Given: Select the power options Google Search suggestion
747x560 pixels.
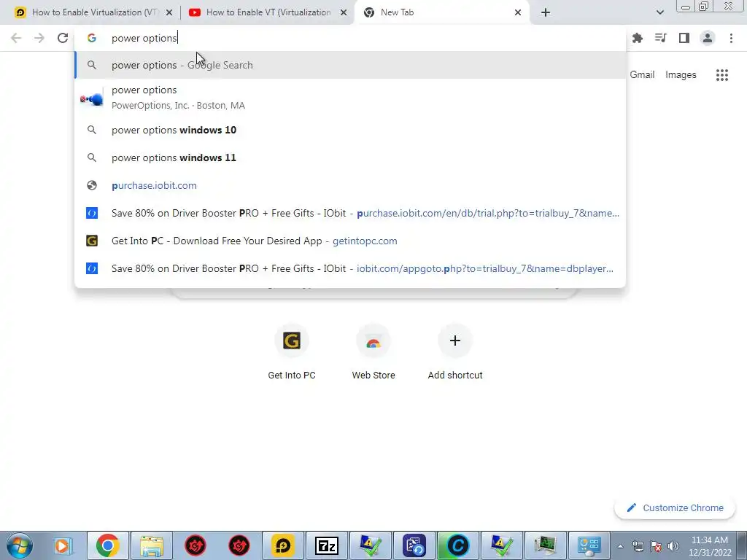Looking at the screenshot, I should (x=350, y=65).
